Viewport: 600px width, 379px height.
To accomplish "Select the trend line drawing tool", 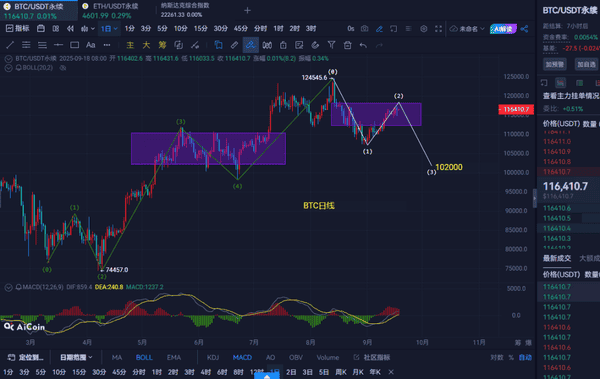I will coord(10,45).
